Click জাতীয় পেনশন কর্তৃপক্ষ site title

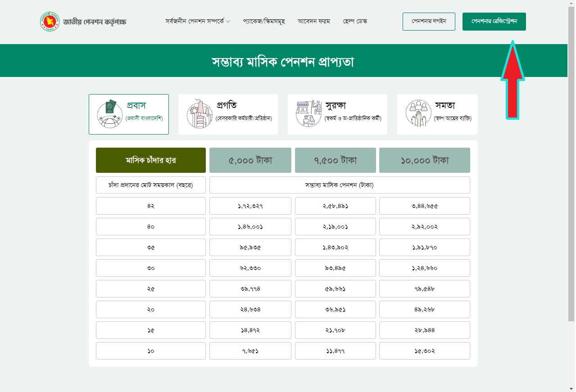[x=95, y=22]
